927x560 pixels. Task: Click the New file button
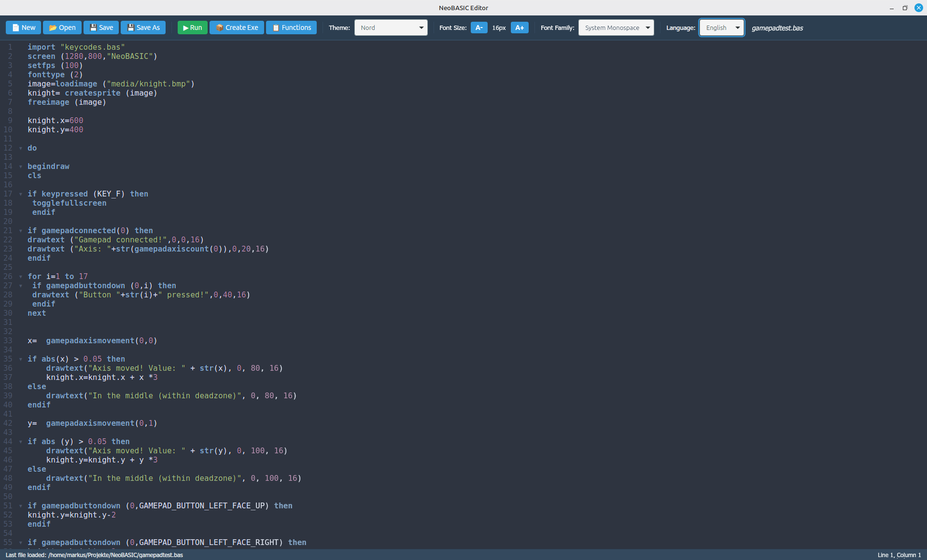pyautogui.click(x=24, y=28)
